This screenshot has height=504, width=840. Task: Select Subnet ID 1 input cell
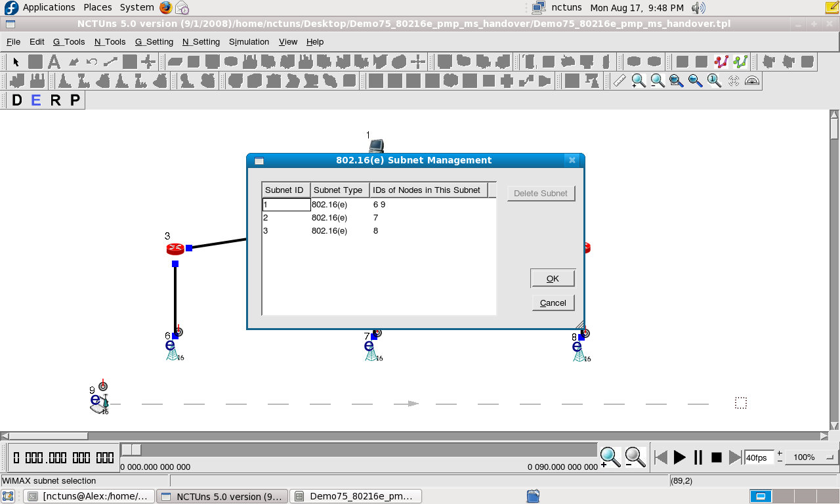(x=286, y=204)
